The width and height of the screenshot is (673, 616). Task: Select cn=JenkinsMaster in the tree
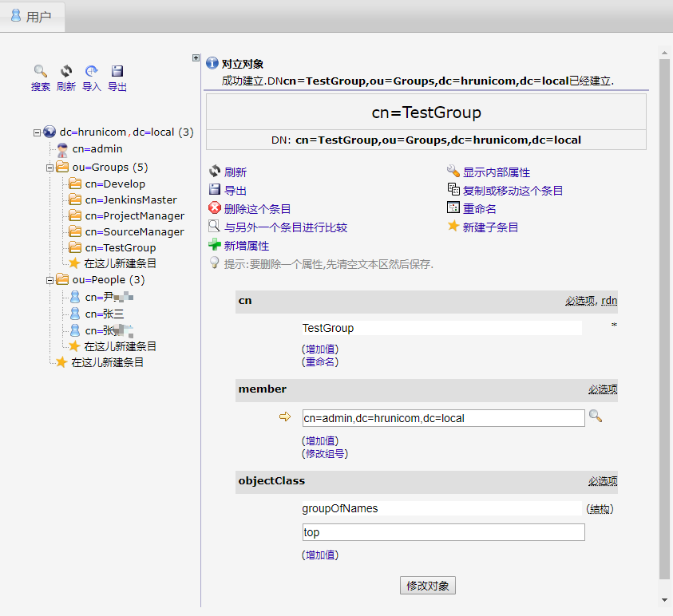tap(131, 200)
